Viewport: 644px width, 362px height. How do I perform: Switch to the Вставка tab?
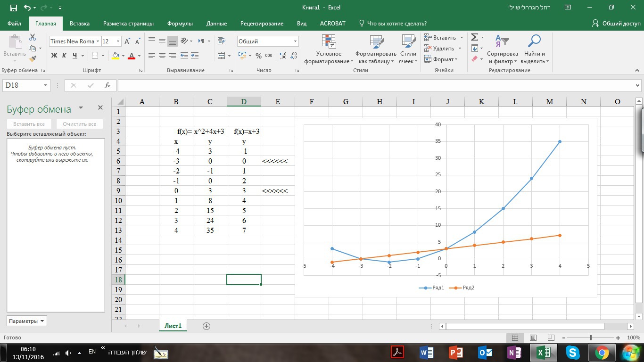pos(80,24)
